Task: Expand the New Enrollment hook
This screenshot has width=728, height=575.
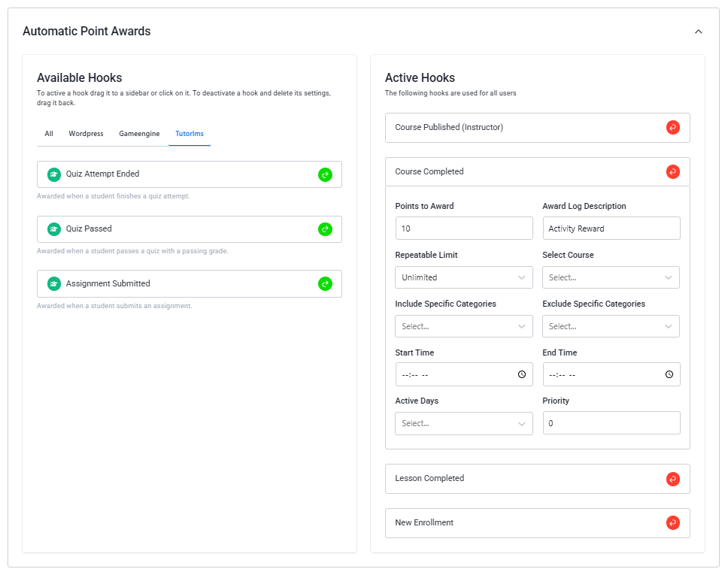Action: [x=538, y=523]
